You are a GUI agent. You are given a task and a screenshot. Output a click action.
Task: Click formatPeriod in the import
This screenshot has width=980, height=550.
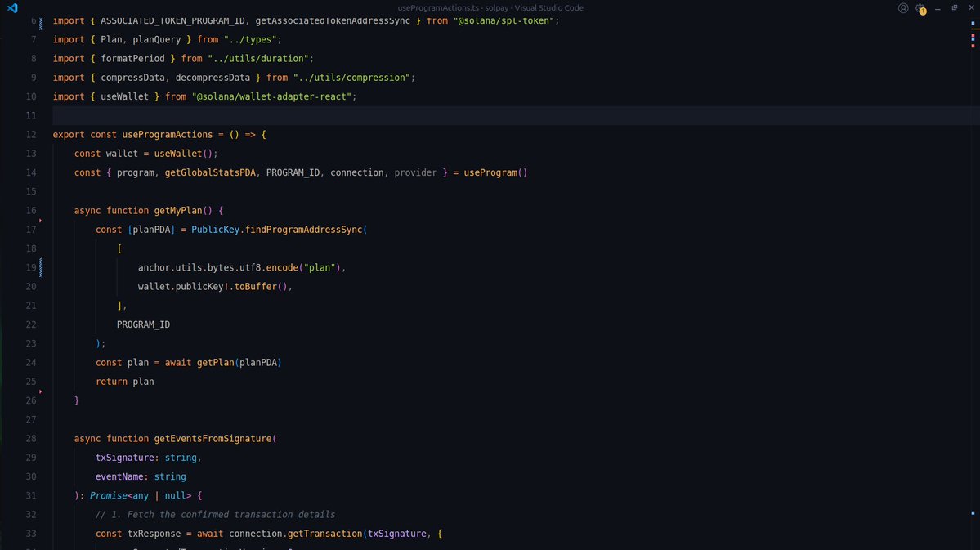point(132,59)
